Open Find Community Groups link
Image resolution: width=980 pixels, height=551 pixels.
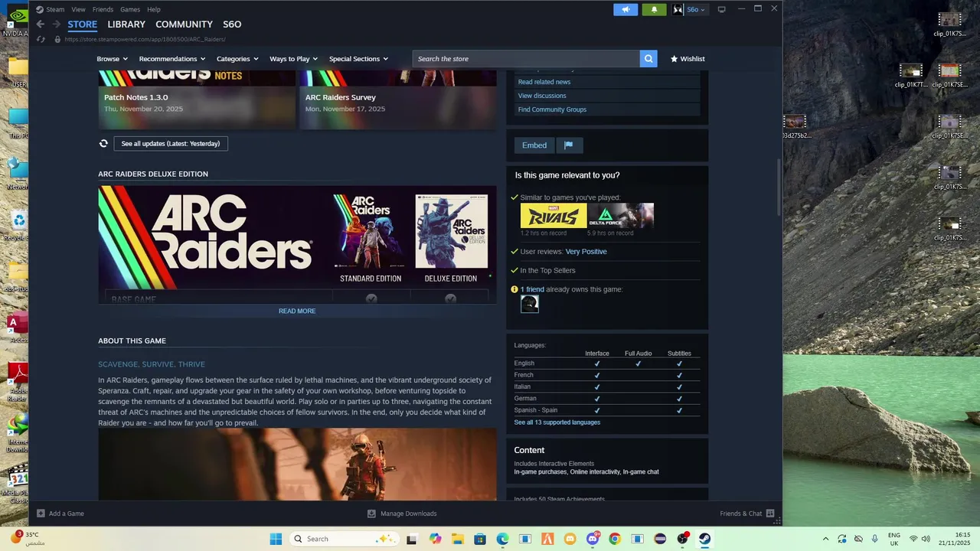click(552, 109)
